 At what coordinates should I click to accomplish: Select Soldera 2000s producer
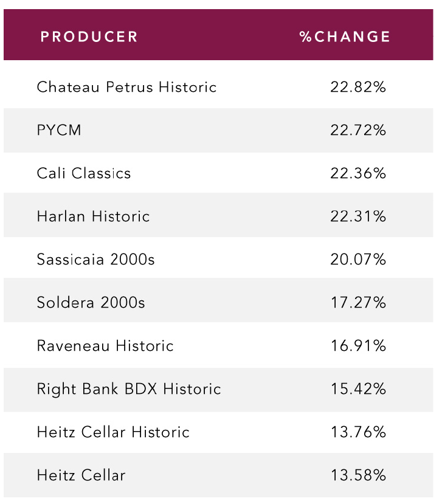[91, 303]
